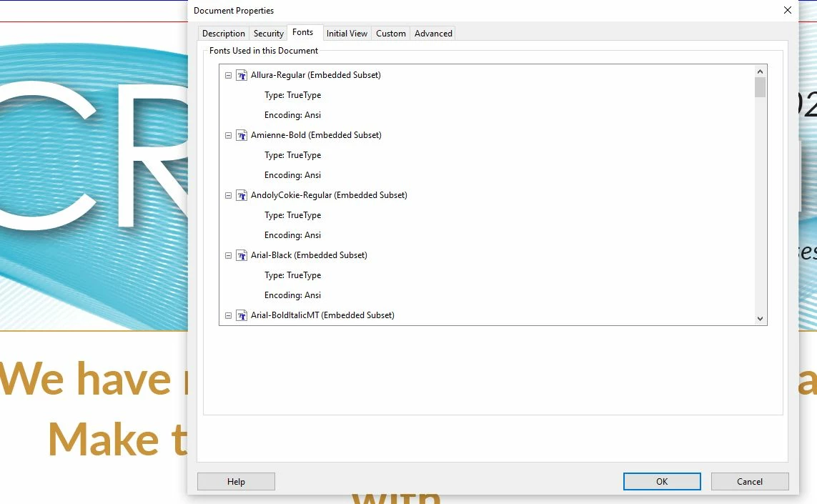817x504 pixels.
Task: Select Allura-Regular (Embedded Subset) row
Action: click(316, 75)
